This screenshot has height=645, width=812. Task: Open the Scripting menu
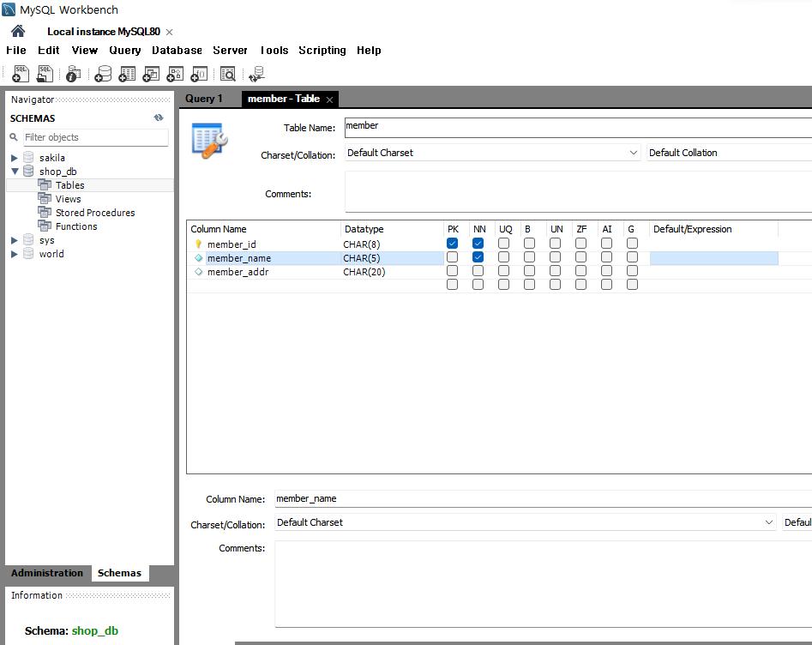point(322,51)
